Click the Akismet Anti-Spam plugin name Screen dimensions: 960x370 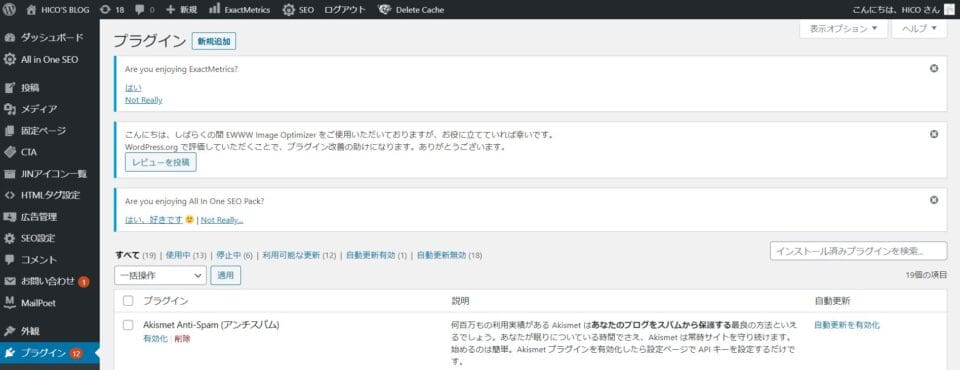pos(211,325)
